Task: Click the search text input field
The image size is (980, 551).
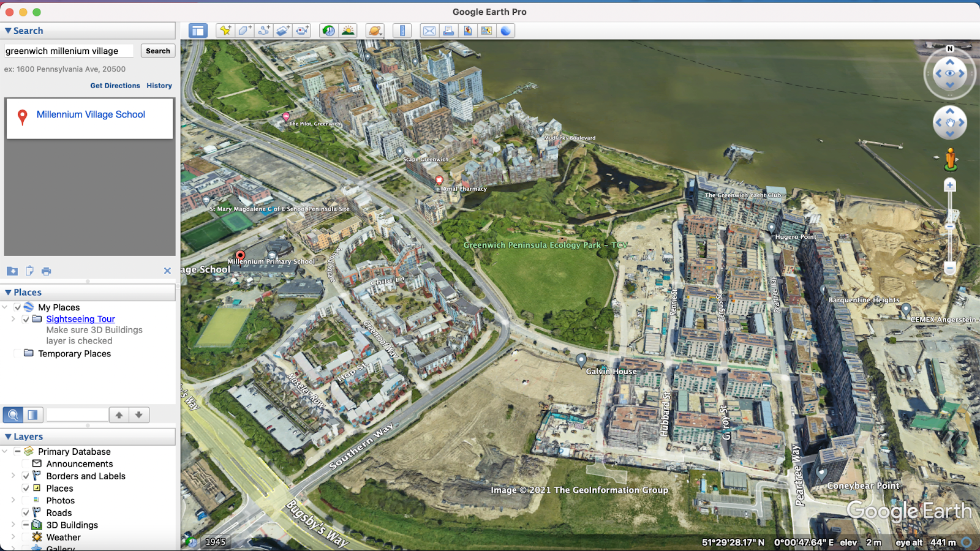Action: [x=69, y=51]
